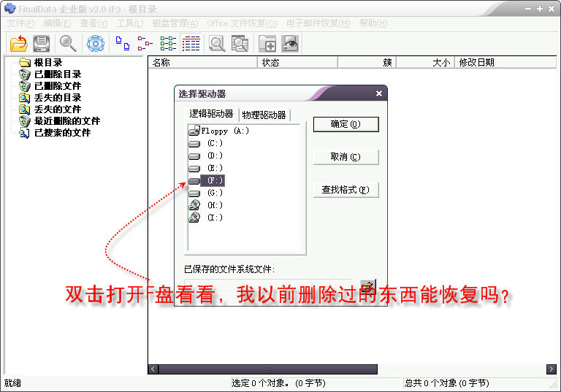Click the eye viewer toolbar icon

pos(290,44)
